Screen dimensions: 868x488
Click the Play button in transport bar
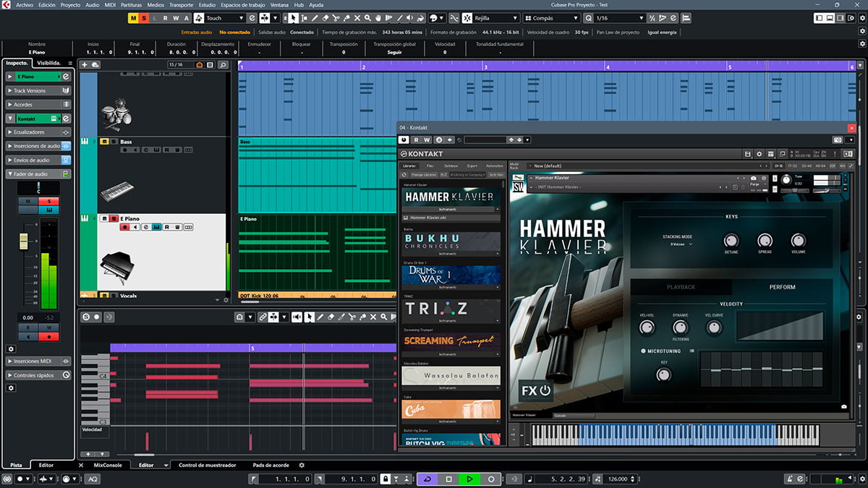[x=469, y=479]
